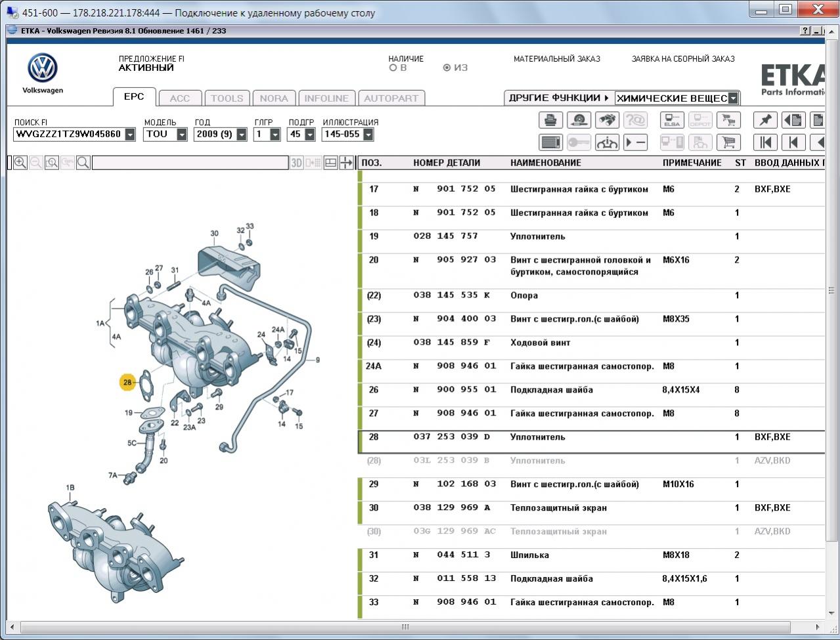The height and width of the screenshot is (640, 840).
Task: Switch to the TOOLS tab
Action: coord(227,98)
